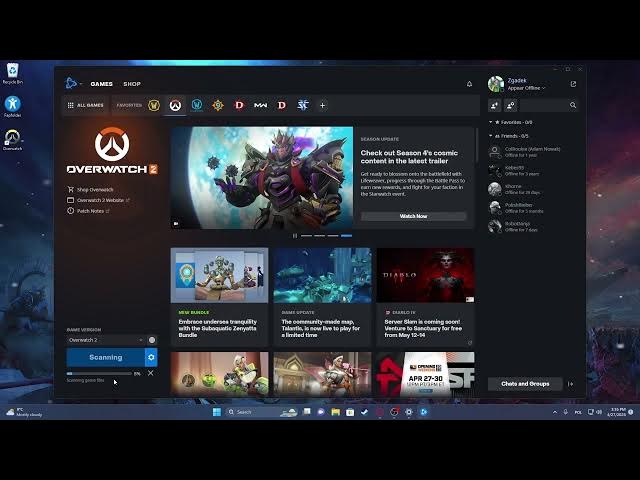Select the last carousel indicator
The height and width of the screenshot is (480, 640).
(347, 236)
